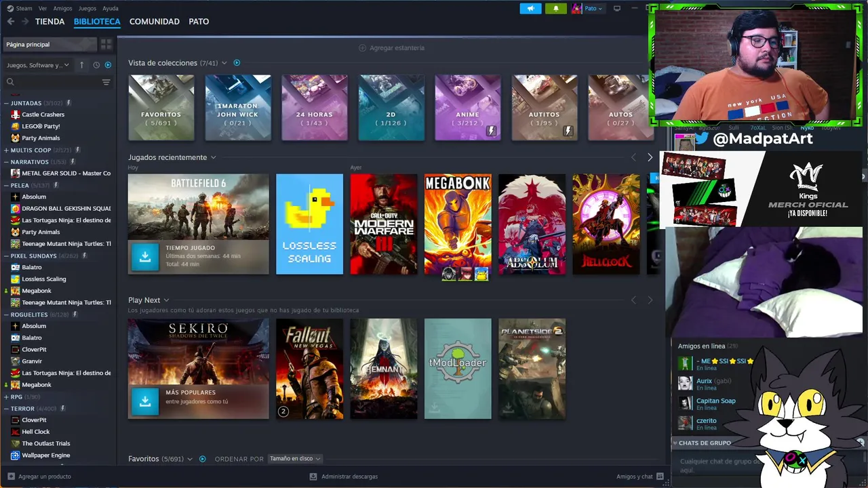Open Play Next shelf dropdown
Screen dimensions: 868x488
(166, 300)
